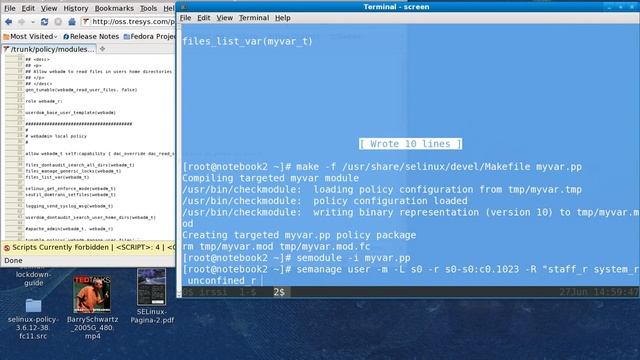Click the Wrote 10 lines status message

(410, 144)
